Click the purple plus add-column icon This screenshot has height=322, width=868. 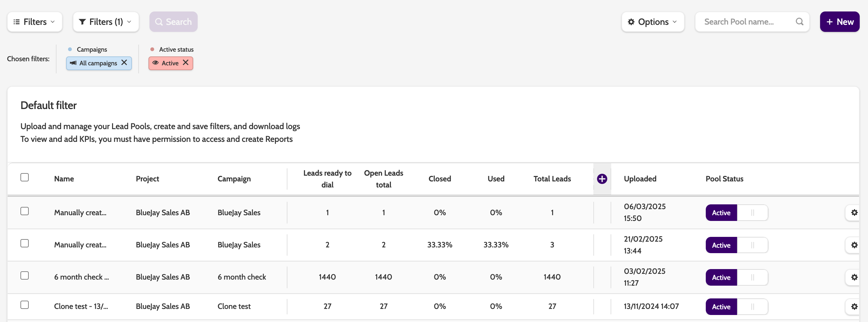click(602, 179)
